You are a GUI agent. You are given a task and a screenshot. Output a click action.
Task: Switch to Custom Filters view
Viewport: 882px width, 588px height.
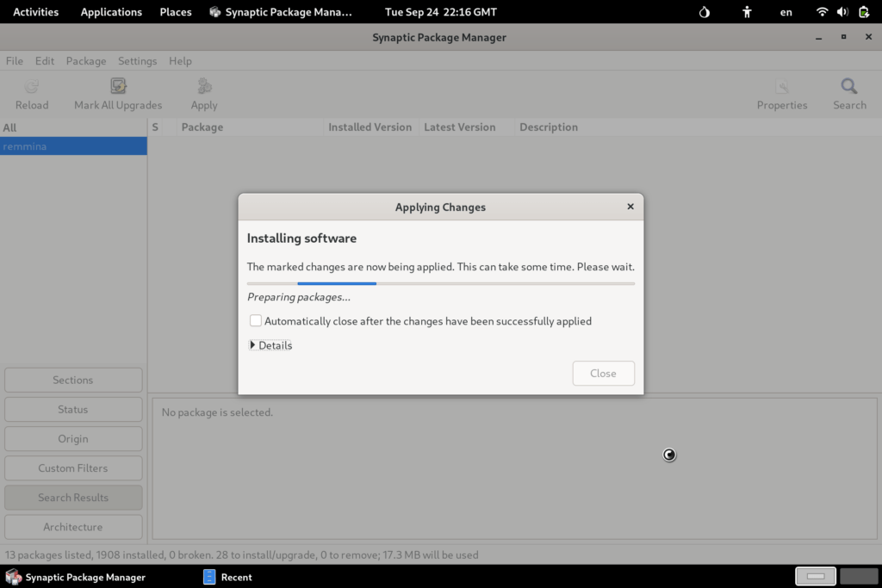[73, 467]
